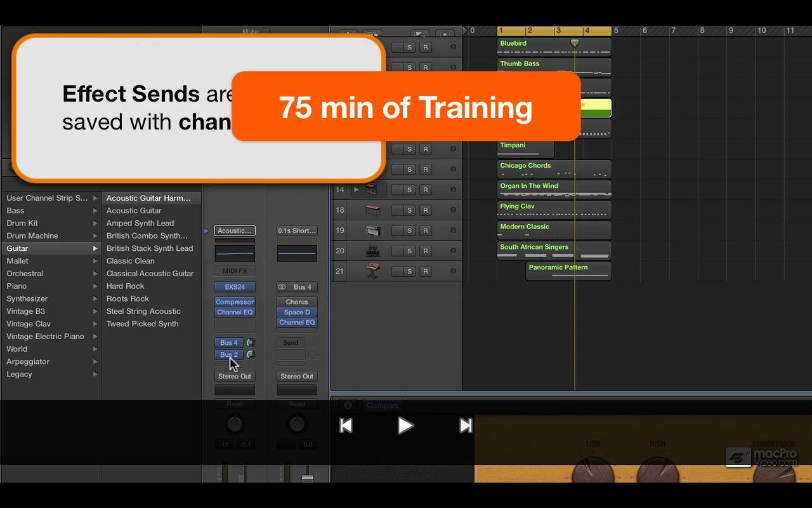
Task: Click the record indicator dot on track 19
Action: tap(453, 231)
